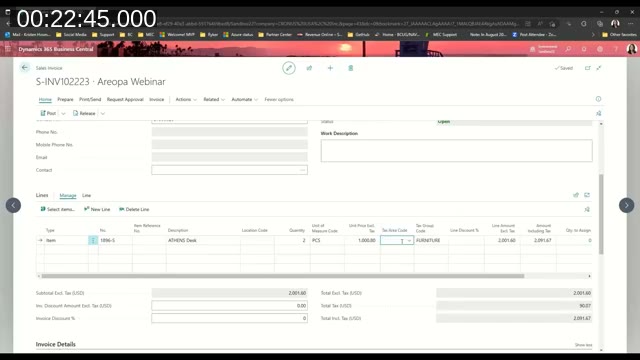Open Other favorites bookmarks folder
The height and width of the screenshot is (360, 640).
point(619,35)
